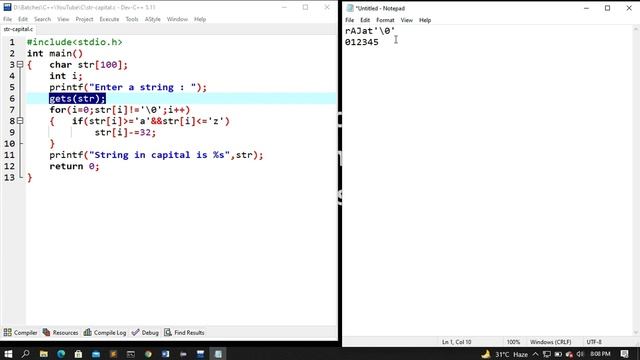Screen dimensions: 640x360
Task: Open the Dev-C++ View menu
Action: 63,19
